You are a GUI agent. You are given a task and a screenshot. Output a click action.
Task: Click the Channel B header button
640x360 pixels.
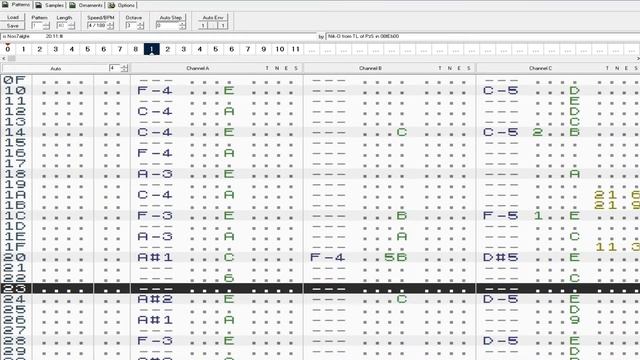pos(370,69)
